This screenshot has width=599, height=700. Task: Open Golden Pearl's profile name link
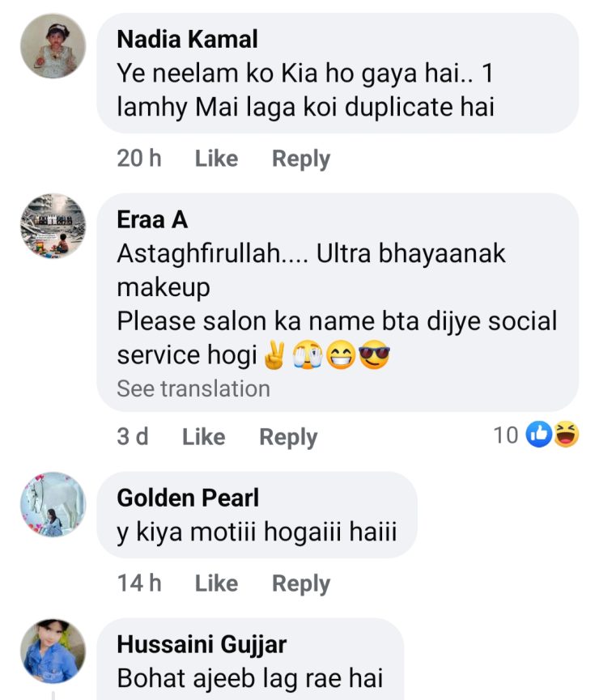188,498
